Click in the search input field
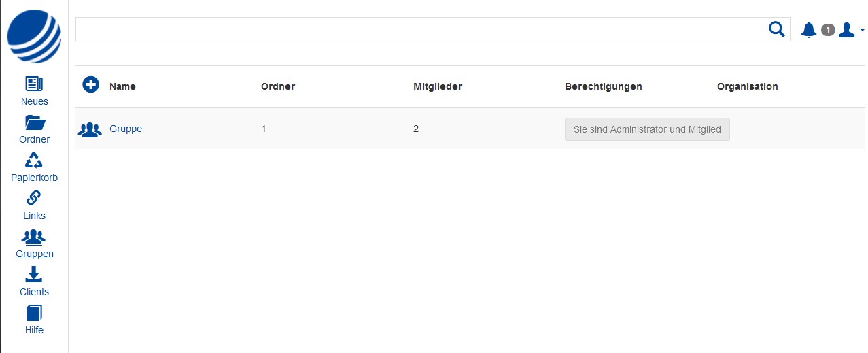Screen dimensions: 868x353 pyautogui.click(x=420, y=29)
